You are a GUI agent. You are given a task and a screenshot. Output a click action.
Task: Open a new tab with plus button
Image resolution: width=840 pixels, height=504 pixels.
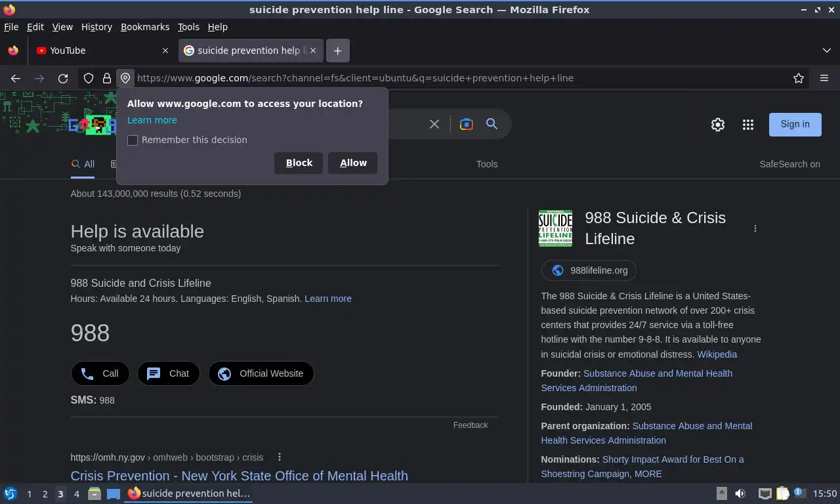coord(337,51)
